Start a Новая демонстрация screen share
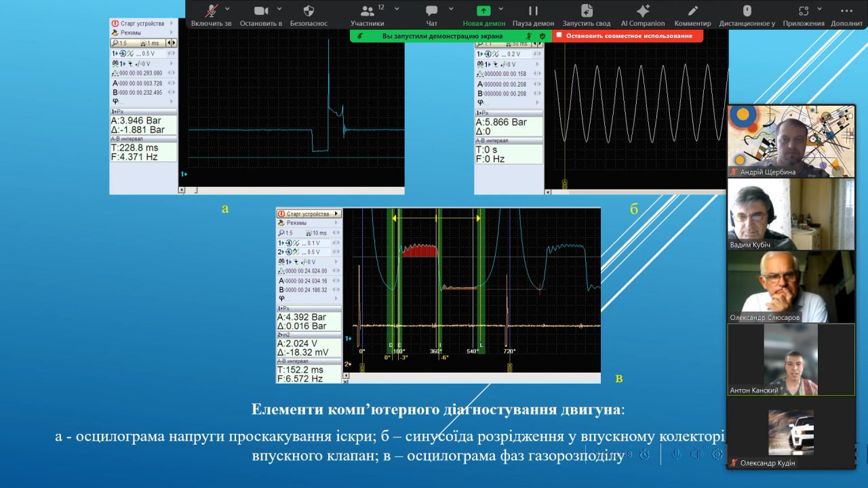868x488 pixels. click(484, 12)
